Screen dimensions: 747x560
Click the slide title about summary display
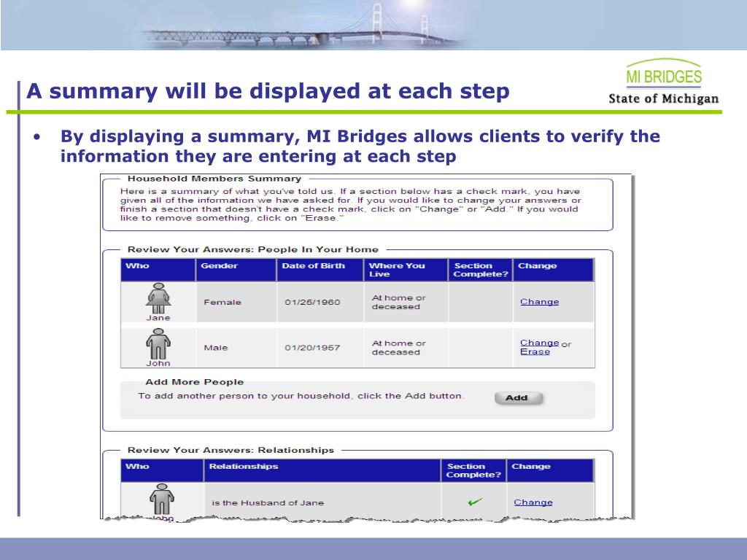(268, 91)
